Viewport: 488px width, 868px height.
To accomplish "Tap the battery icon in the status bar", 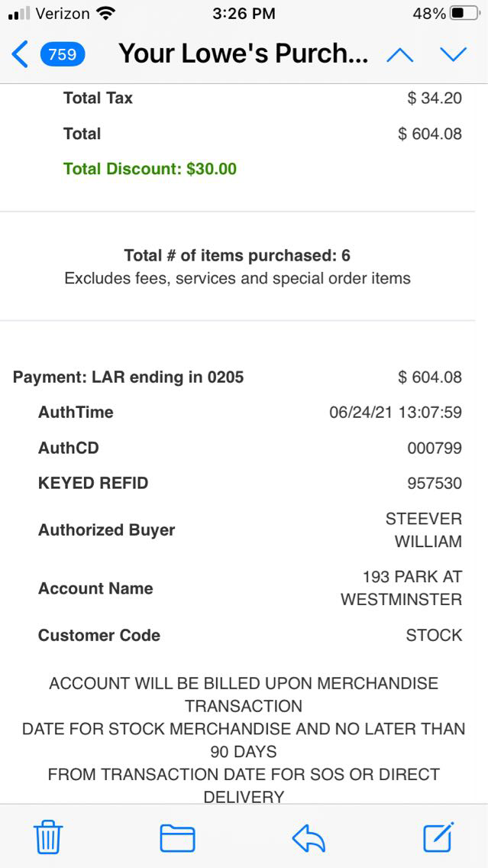I will click(x=465, y=14).
